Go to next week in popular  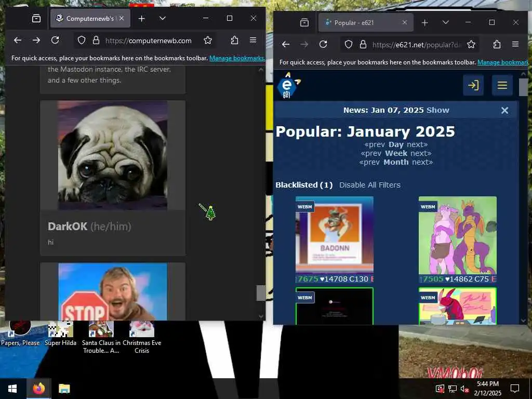tap(421, 153)
